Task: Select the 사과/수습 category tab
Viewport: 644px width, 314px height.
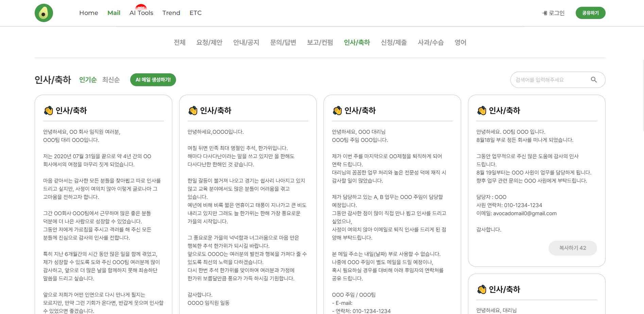Action: pos(431,42)
